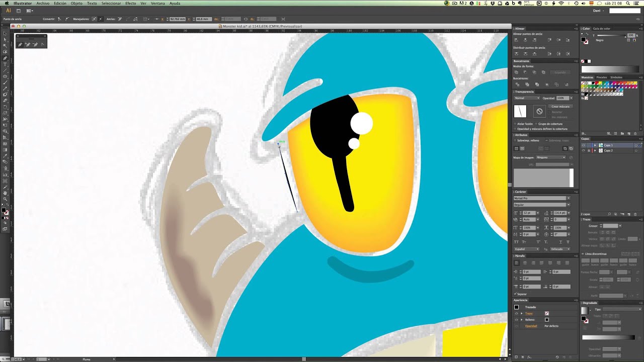Choose Add Anchor Point tool in floating panel
This screenshot has width=644, height=362.
click(28, 44)
